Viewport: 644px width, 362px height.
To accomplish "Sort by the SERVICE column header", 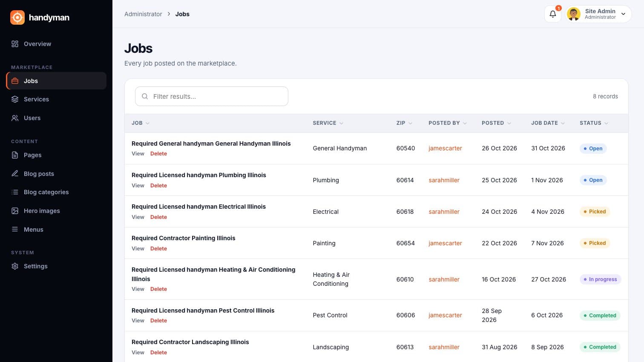I will point(328,123).
